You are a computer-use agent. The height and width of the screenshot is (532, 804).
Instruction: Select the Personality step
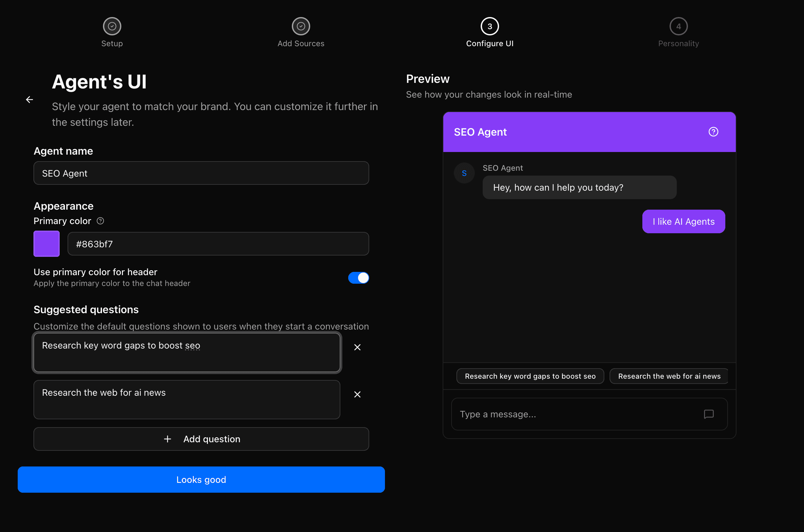coord(678,26)
